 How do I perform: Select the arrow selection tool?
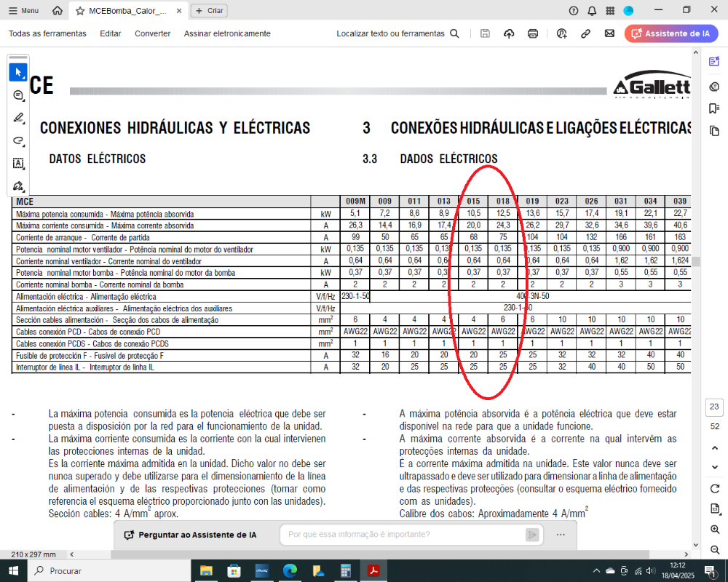tap(18, 73)
